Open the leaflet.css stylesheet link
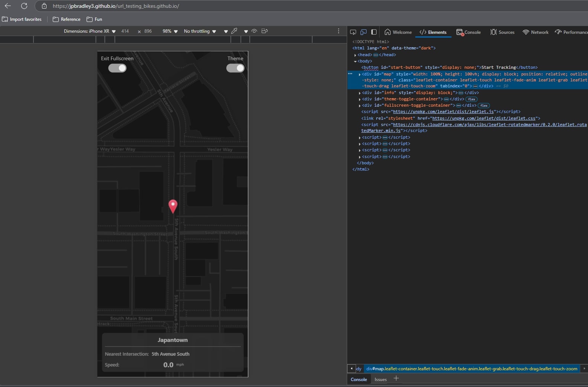588x387 pixels. (484, 118)
